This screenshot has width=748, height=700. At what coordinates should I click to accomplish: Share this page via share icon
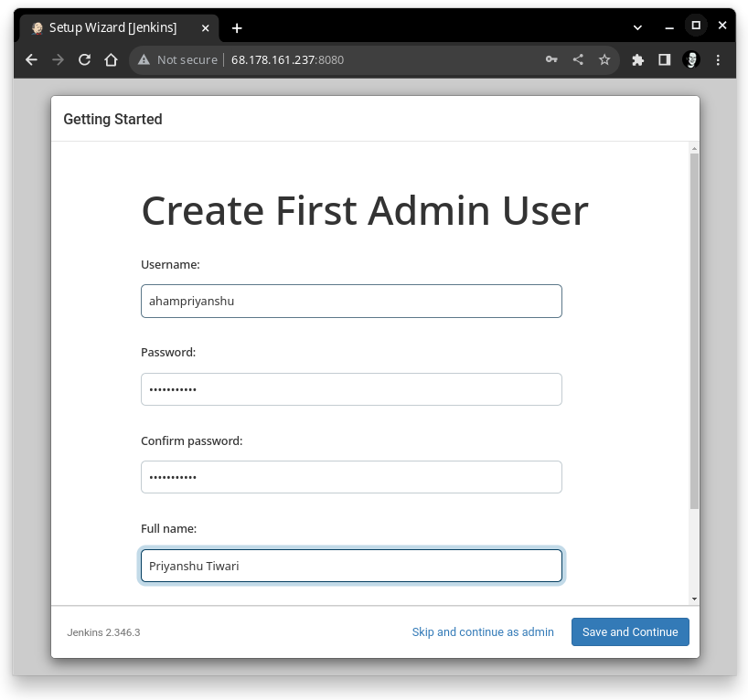(x=578, y=59)
